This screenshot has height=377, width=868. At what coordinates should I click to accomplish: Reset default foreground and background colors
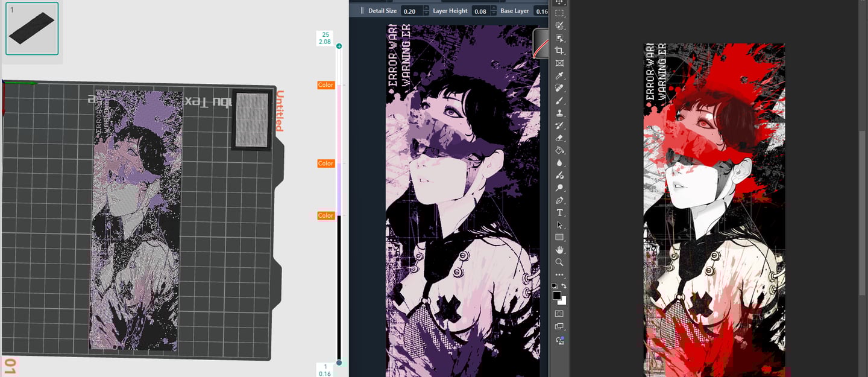click(555, 285)
